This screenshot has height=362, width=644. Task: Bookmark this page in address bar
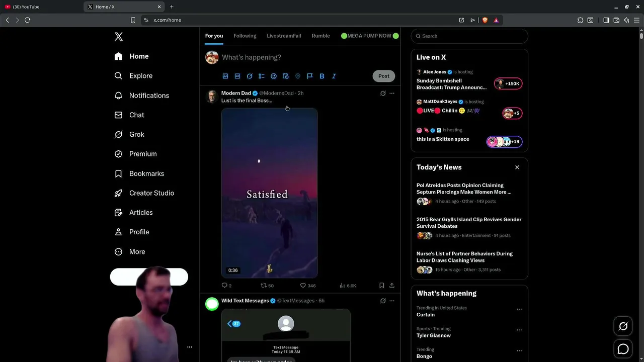click(133, 20)
